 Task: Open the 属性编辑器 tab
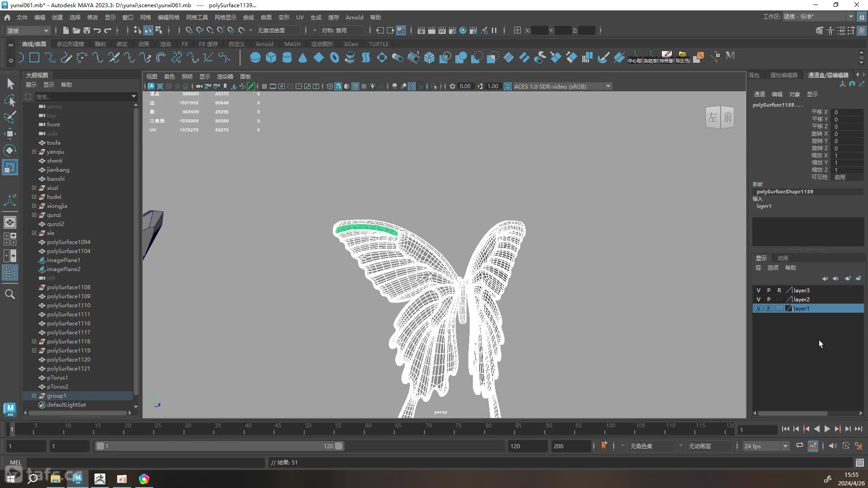[x=783, y=75]
